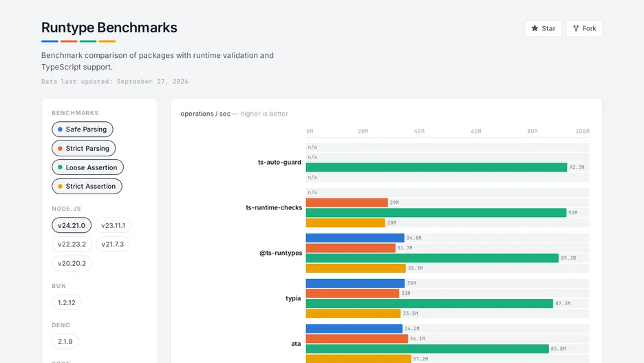Click ata green bar 85.8M
644x363 pixels.
427,349
